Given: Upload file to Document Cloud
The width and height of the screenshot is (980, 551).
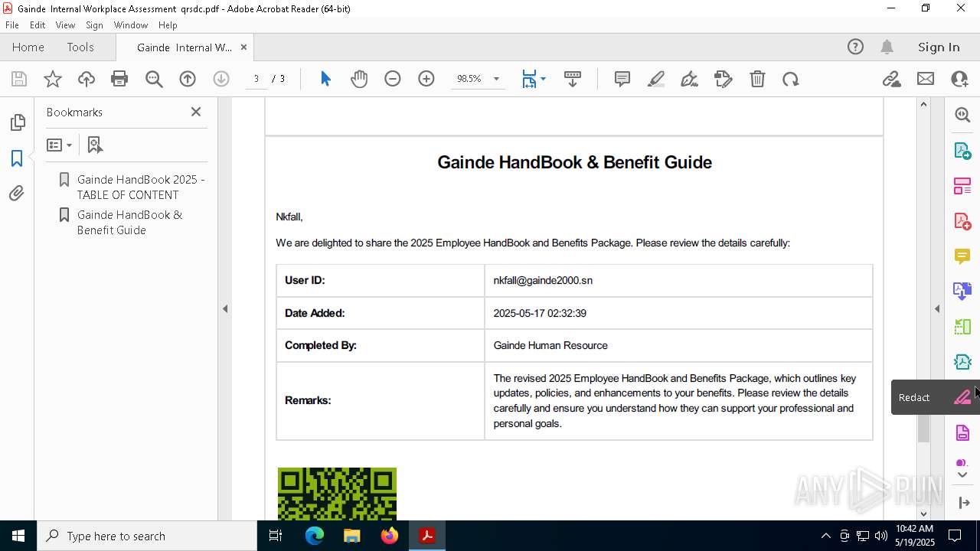Looking at the screenshot, I should click(87, 79).
